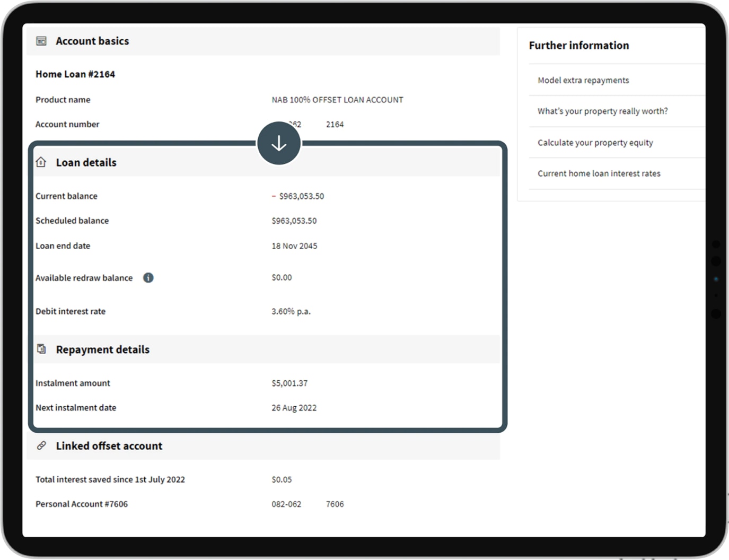
Task: Click the Linked offset account link icon
Action: 41,445
